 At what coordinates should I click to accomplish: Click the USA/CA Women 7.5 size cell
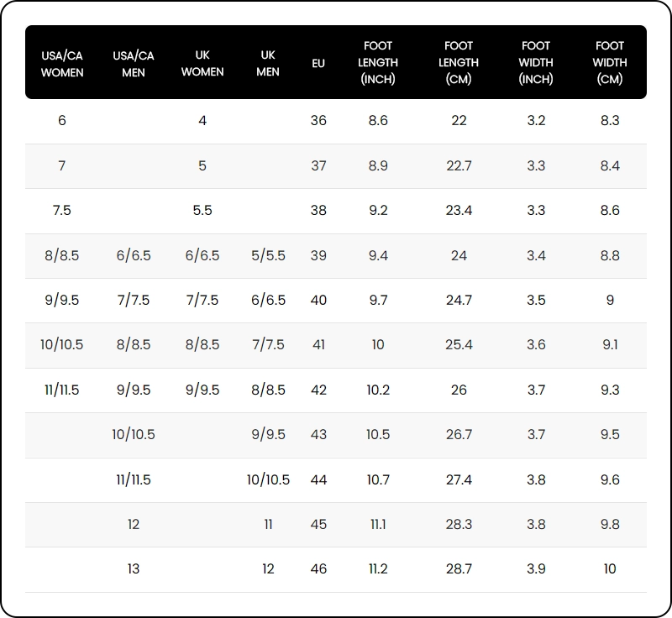(x=62, y=211)
